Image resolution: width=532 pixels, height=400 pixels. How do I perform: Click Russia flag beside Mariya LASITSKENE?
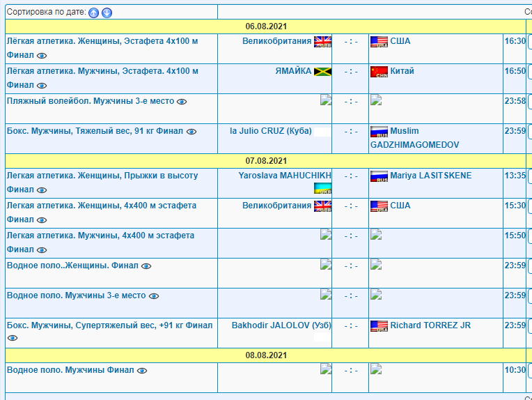tap(379, 176)
